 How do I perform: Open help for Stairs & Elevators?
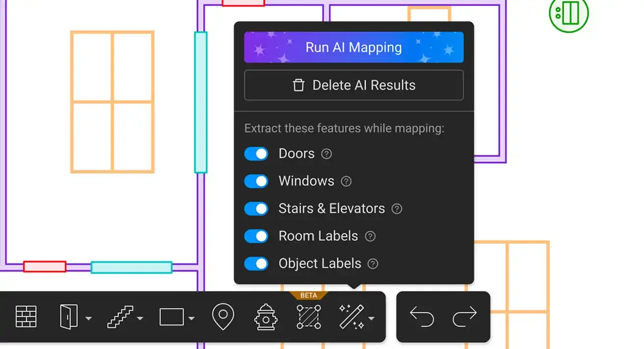tap(397, 209)
